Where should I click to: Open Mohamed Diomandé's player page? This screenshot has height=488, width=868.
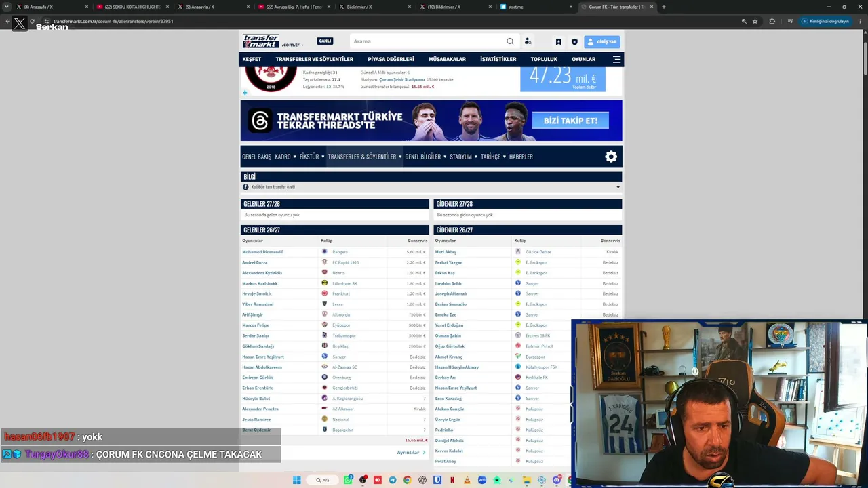tap(262, 252)
